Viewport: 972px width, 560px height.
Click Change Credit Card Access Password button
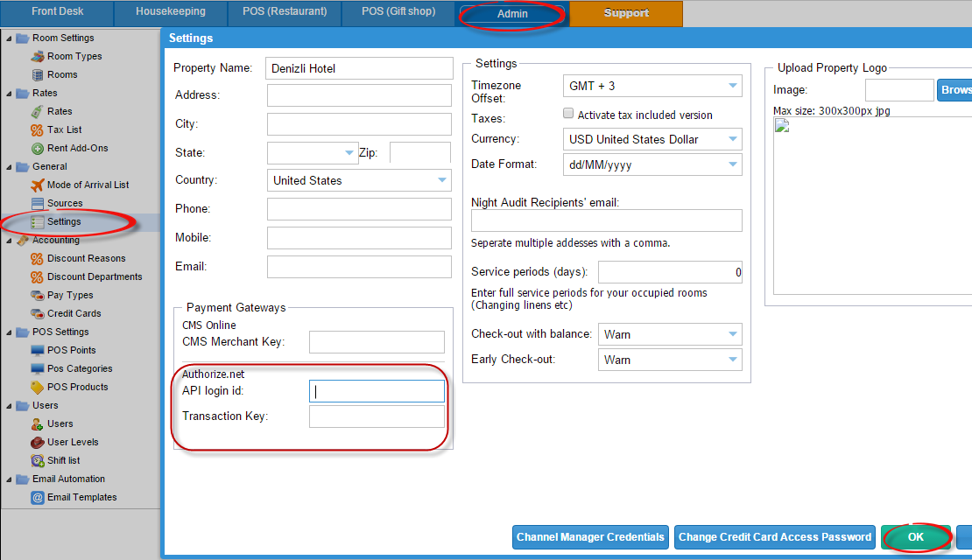pyautogui.click(x=775, y=537)
